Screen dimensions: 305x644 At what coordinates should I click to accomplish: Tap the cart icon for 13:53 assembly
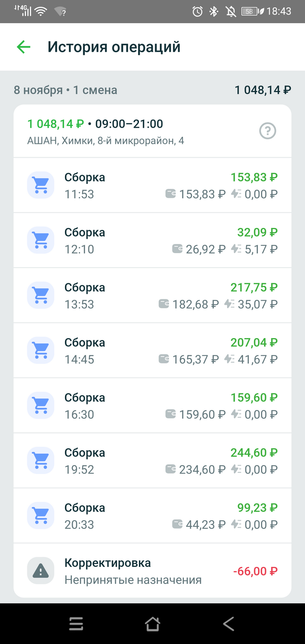[41, 295]
